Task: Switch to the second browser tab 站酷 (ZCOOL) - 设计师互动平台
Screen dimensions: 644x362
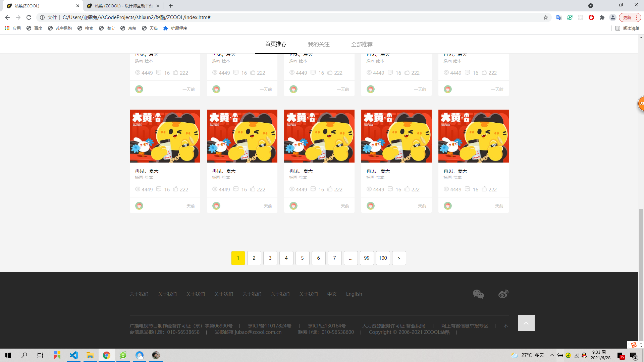Action: pyautogui.click(x=122, y=6)
